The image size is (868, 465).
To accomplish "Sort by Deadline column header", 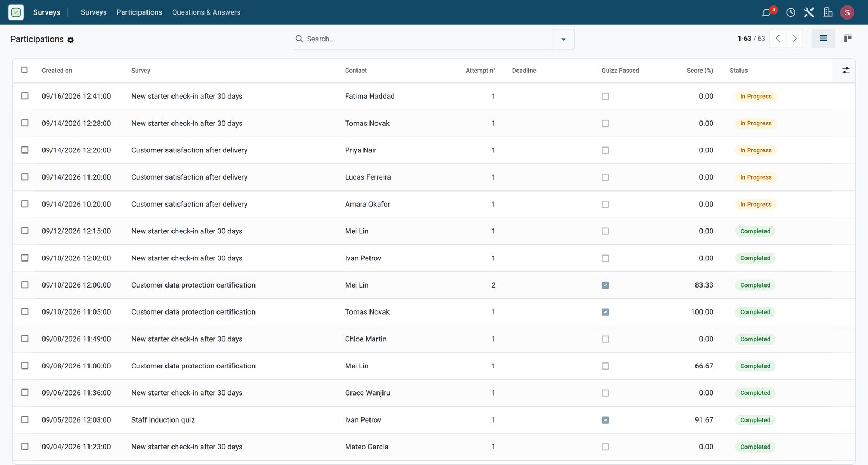I will tap(524, 71).
